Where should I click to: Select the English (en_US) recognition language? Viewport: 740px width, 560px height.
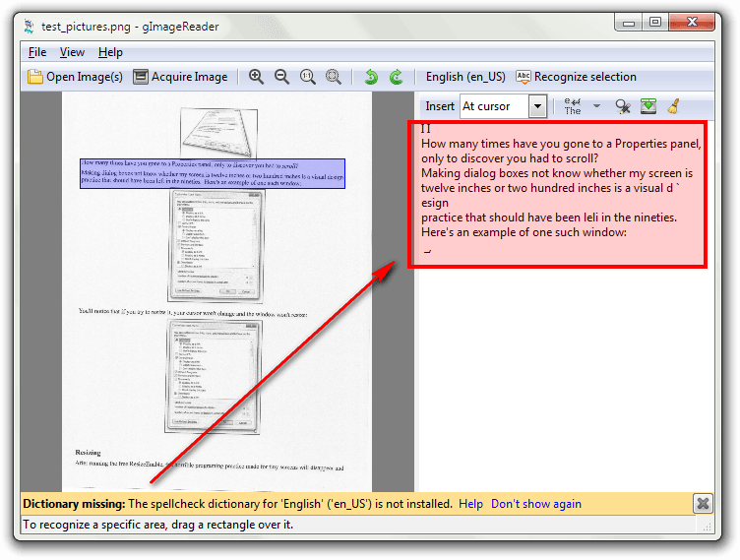[467, 77]
